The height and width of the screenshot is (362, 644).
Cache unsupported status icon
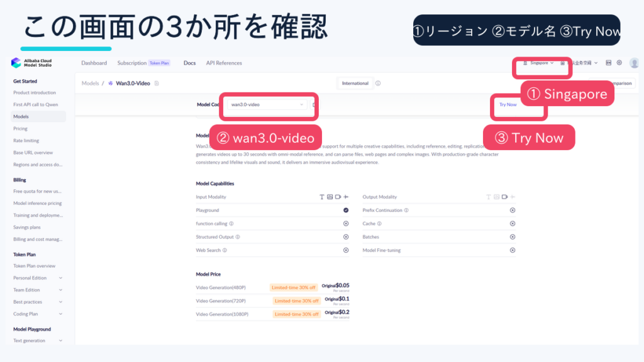(513, 224)
